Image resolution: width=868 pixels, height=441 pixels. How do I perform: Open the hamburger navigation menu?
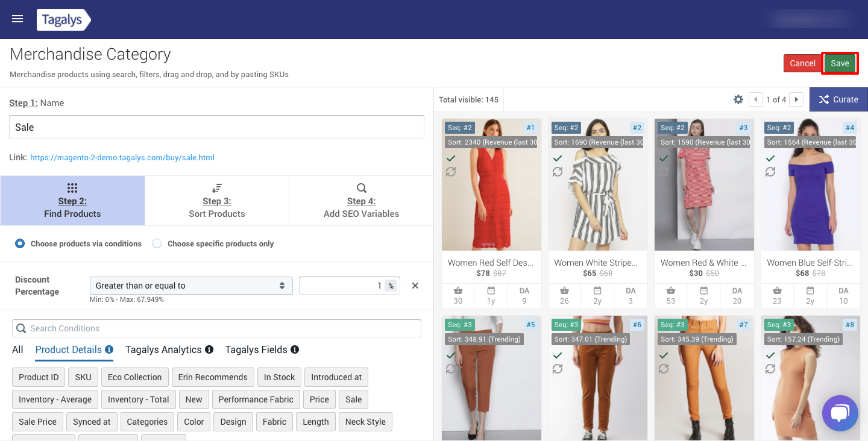[x=17, y=19]
